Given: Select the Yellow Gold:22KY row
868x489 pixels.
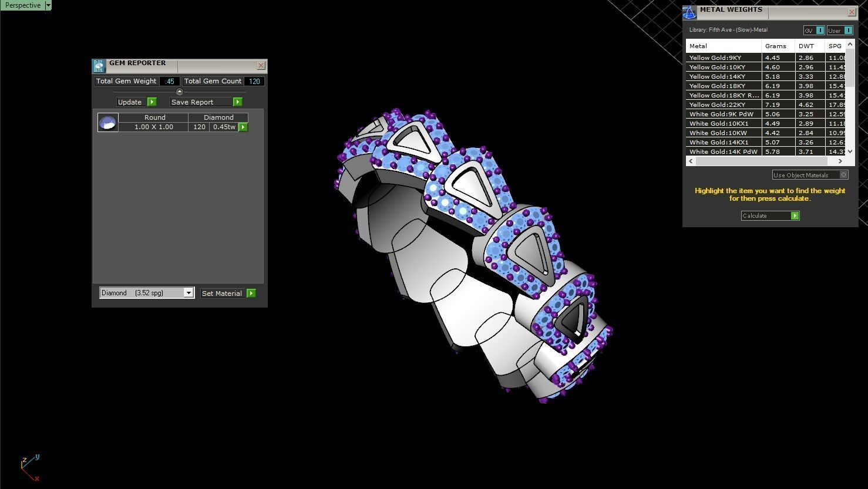Looking at the screenshot, I should (766, 104).
